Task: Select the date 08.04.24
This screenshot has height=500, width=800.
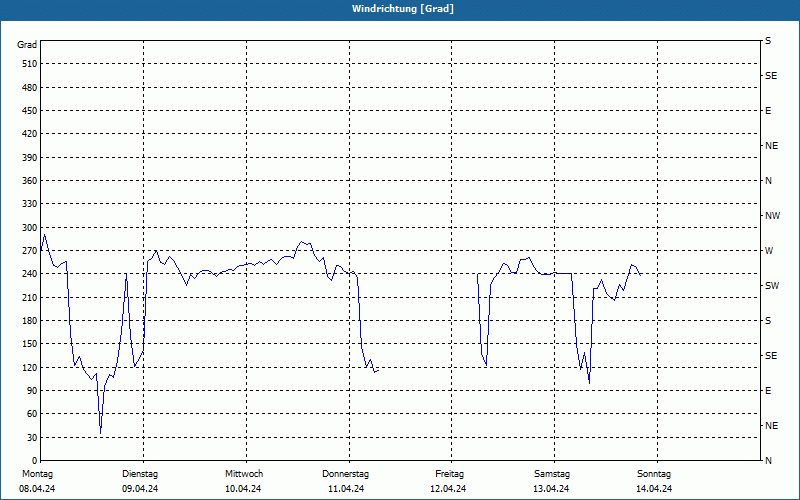Action: tap(37, 489)
